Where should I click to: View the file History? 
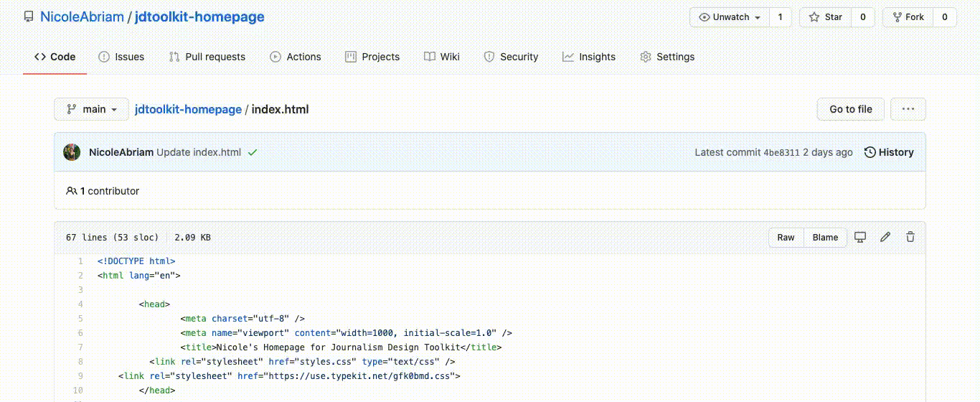(889, 152)
